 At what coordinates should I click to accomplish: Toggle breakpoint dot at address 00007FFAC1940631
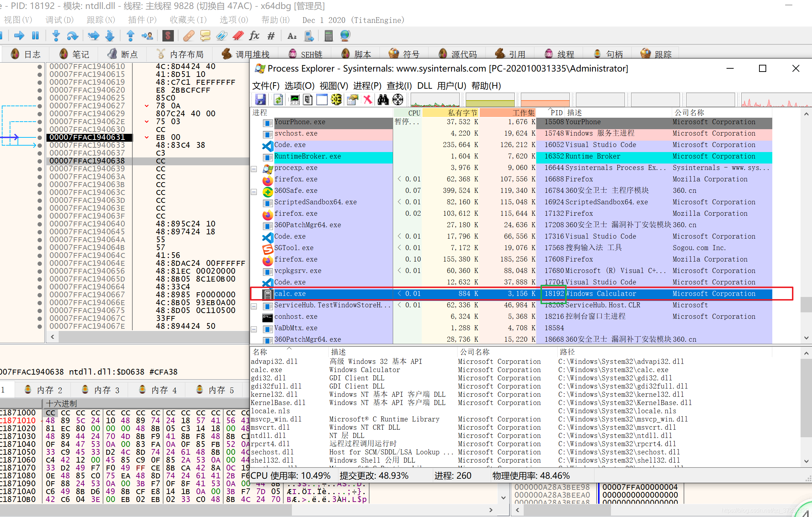tap(40, 137)
